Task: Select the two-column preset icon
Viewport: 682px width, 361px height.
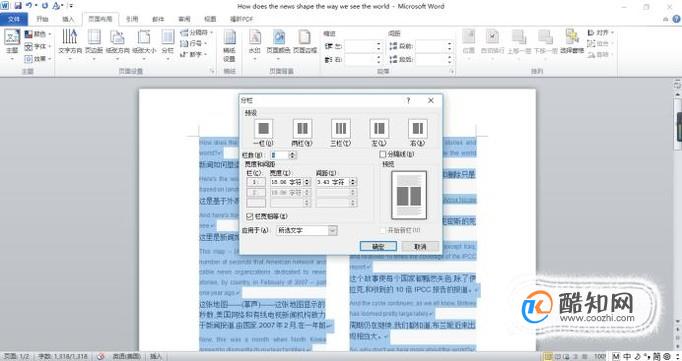Action: 302,129
